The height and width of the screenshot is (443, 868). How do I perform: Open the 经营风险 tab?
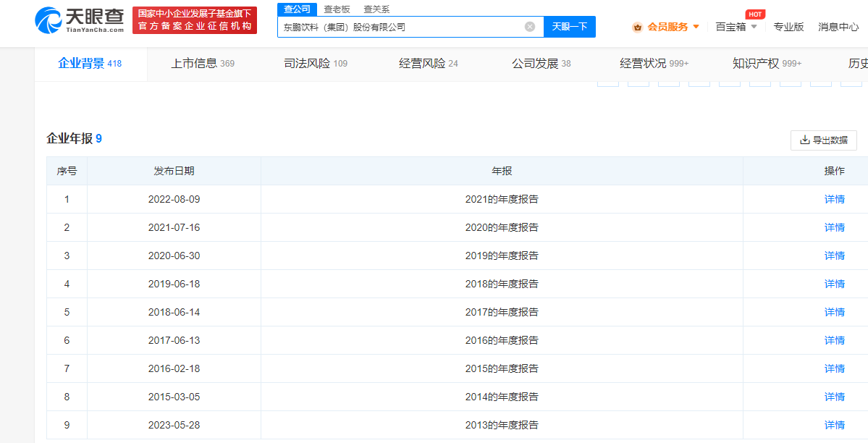428,64
